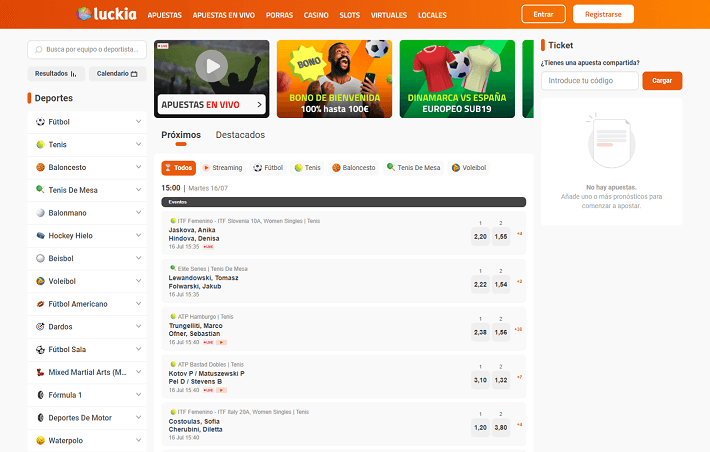Screen dimensions: 710x452
Task: Click the play icon on the Apuestas en Vivo banner
Action: [211, 67]
